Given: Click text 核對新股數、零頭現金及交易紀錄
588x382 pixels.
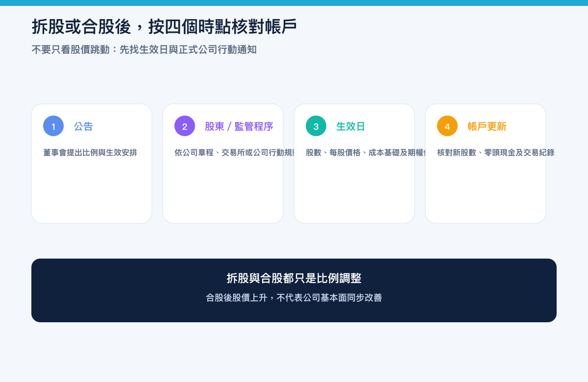Looking at the screenshot, I should point(496,152).
